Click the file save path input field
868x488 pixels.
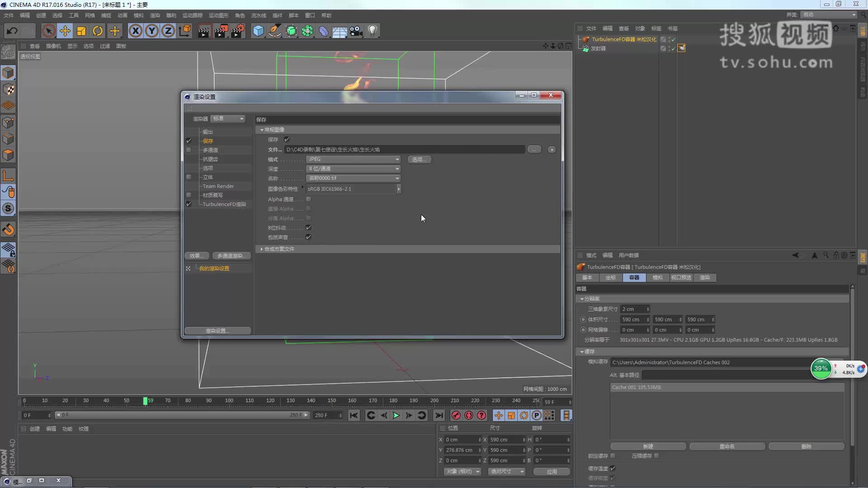point(405,150)
